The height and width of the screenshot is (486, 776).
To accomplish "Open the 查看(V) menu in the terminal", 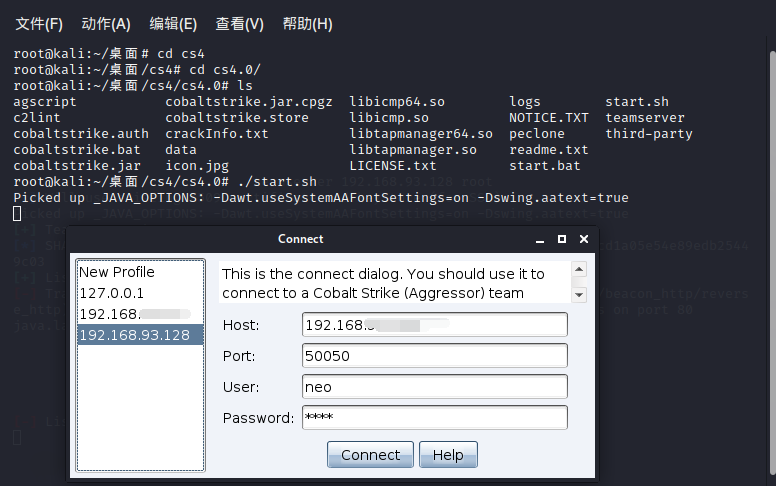I will (240, 24).
